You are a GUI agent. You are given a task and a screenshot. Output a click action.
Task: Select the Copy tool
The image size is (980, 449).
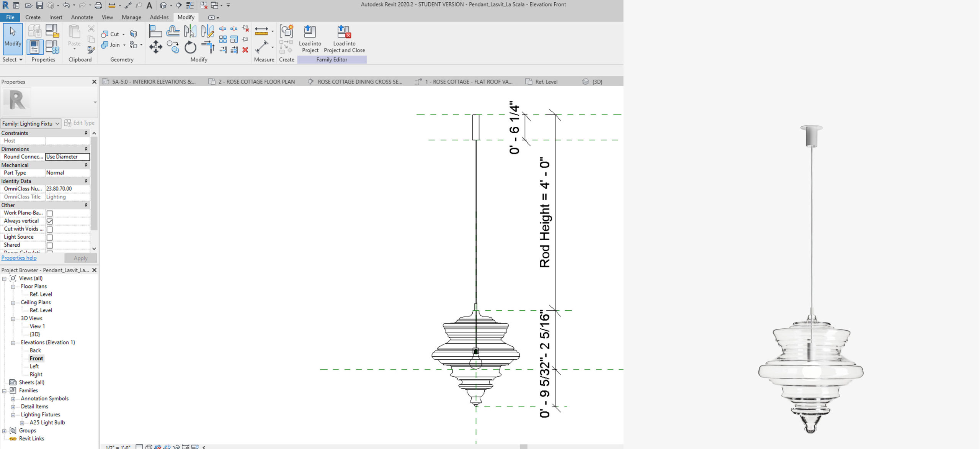click(173, 47)
